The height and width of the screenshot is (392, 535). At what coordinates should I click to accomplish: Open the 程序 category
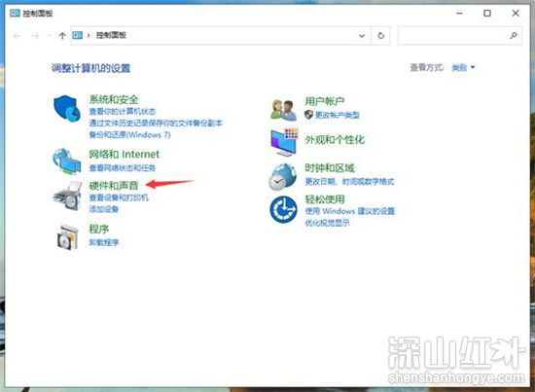coord(99,229)
